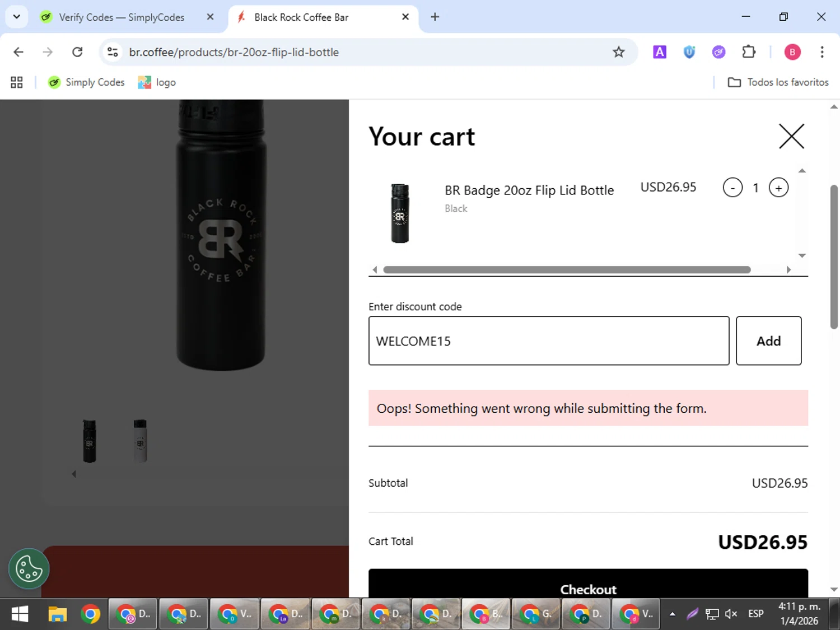
Task: Select BR Badge 20oz Flip Lid Bottle title
Action: (529, 190)
